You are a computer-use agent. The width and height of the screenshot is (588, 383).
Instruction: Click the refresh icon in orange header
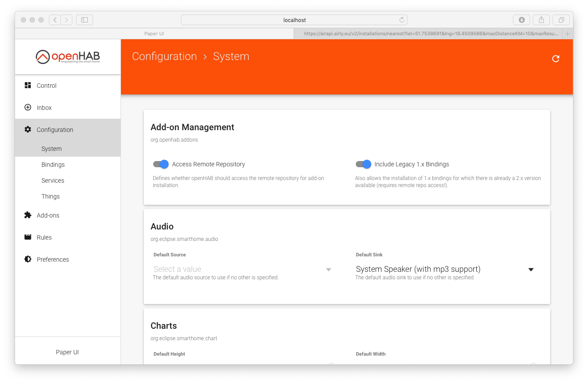pyautogui.click(x=556, y=59)
